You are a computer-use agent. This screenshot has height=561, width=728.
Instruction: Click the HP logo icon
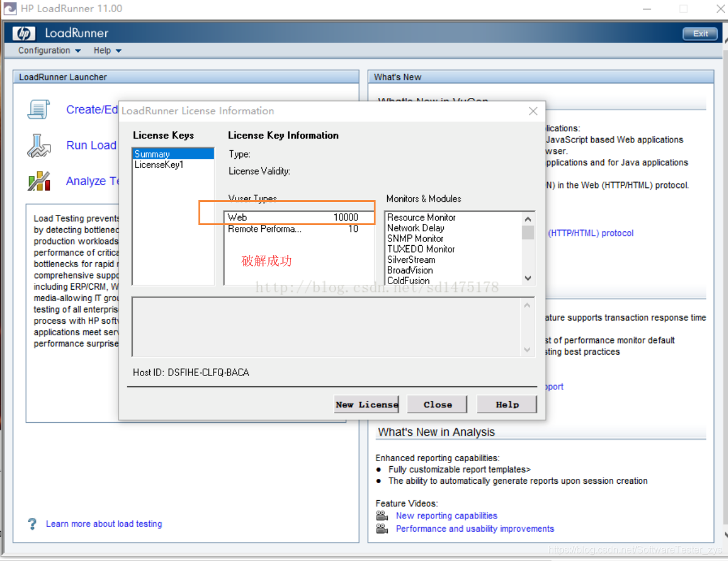coord(24,33)
